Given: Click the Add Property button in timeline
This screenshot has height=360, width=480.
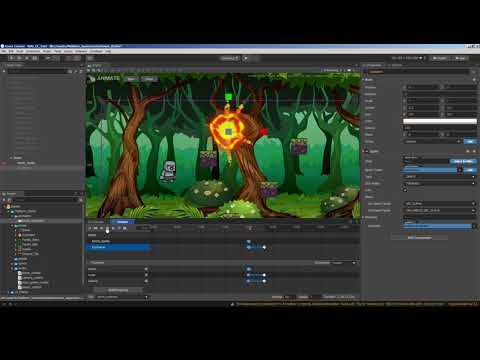Looking at the screenshot, I should click(x=118, y=290).
